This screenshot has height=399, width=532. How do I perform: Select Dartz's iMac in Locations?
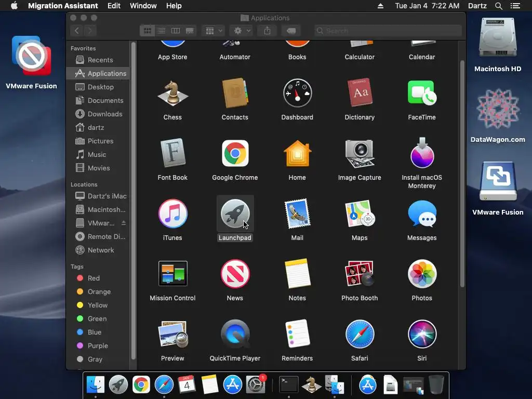point(98,196)
